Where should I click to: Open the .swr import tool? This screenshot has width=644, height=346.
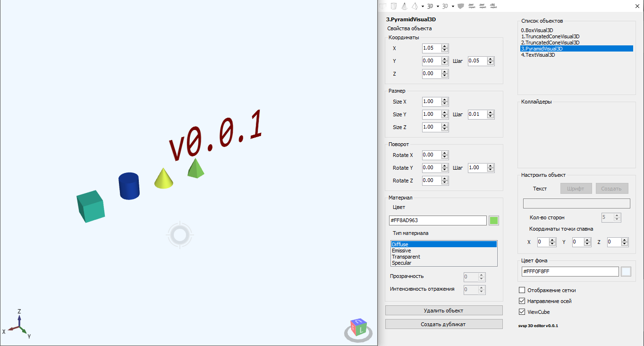tap(471, 6)
